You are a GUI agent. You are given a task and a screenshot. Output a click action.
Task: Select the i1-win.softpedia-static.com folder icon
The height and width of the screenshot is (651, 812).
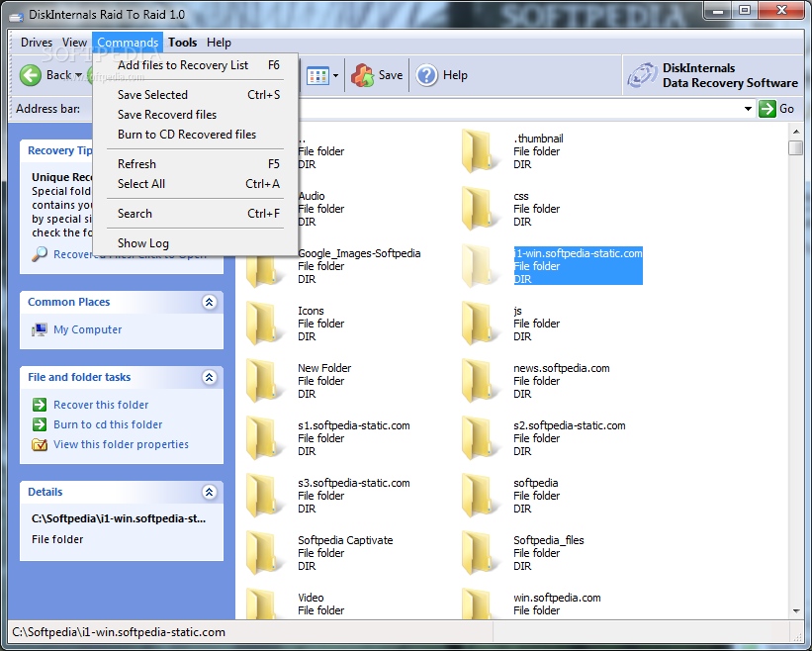[x=479, y=266]
